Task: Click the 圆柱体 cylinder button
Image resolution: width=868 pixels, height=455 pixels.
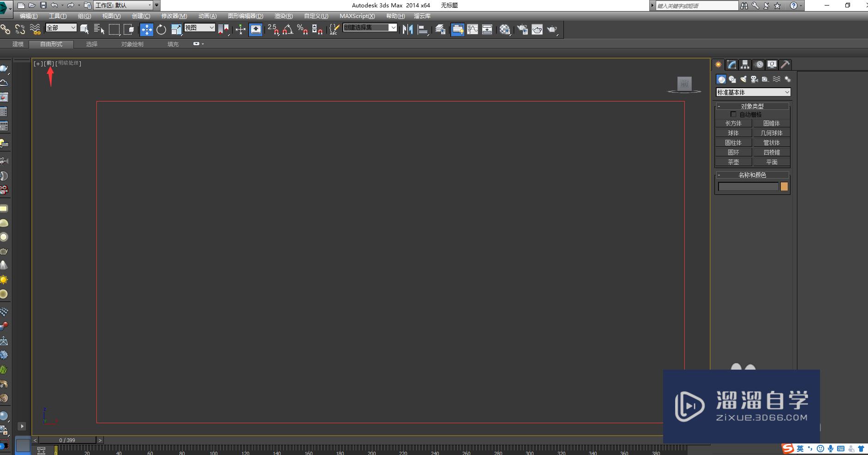Action: (733, 143)
